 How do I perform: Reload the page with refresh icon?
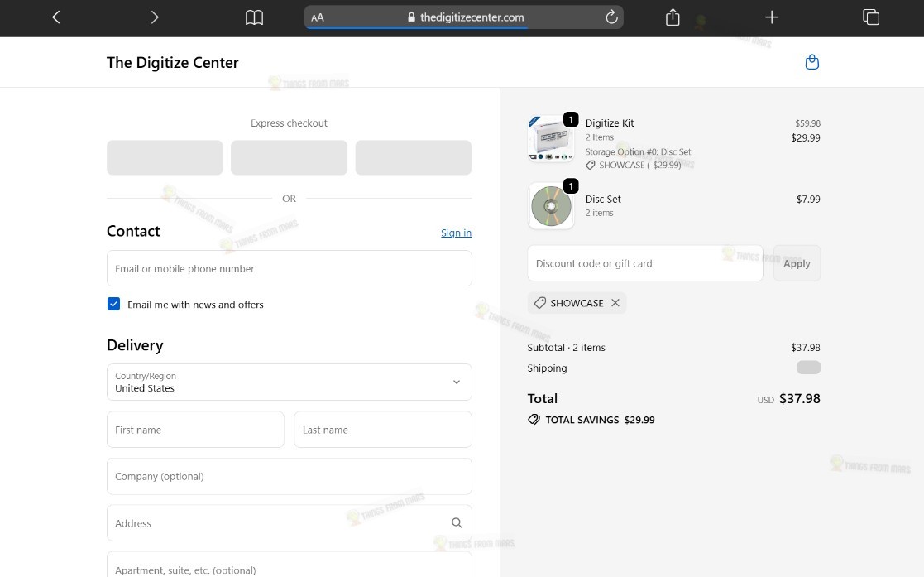click(611, 17)
